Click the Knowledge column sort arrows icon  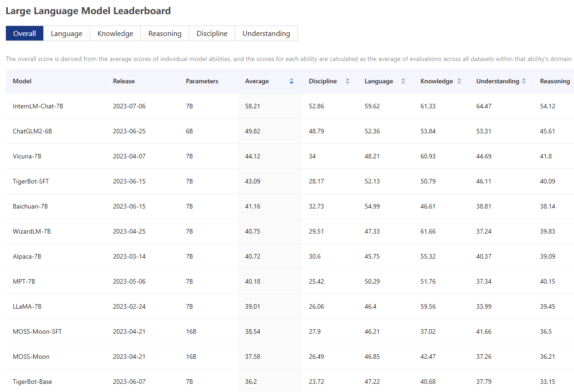(459, 81)
